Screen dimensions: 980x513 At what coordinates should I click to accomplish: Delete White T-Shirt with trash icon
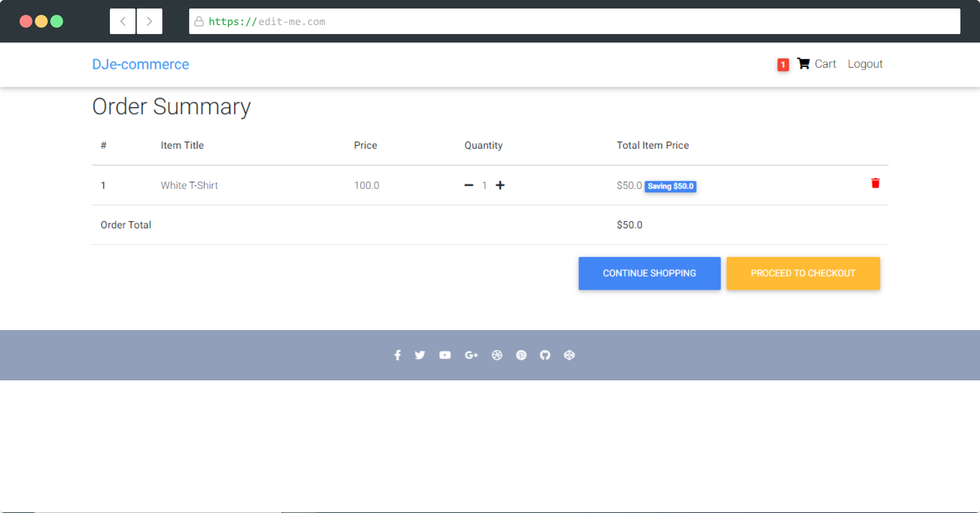click(875, 183)
